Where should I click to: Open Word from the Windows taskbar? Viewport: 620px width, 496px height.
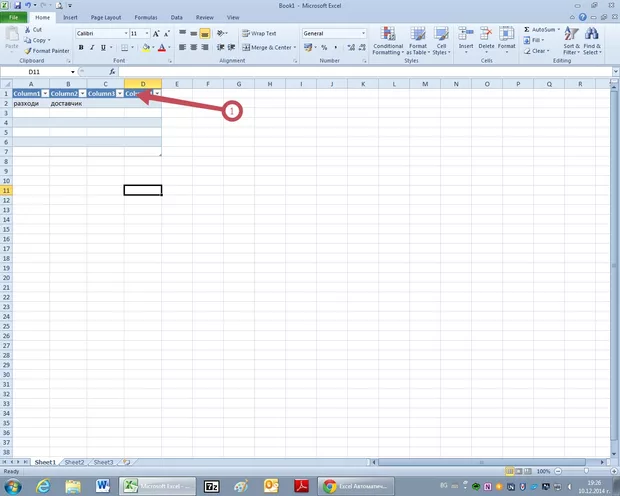(x=102, y=486)
